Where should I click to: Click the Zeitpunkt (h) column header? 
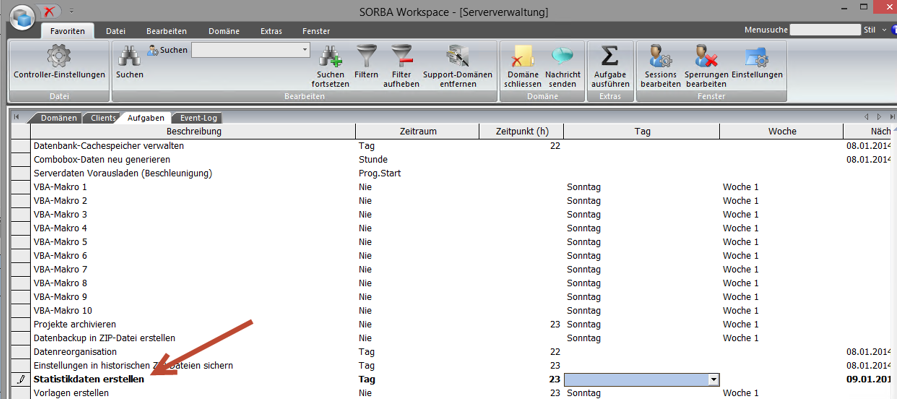pos(522,132)
